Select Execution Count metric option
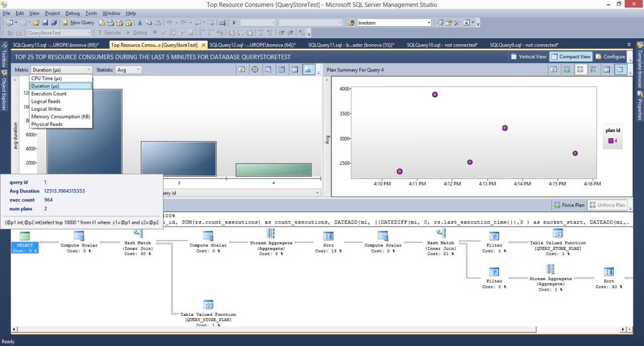Image resolution: width=644 pixels, height=346 pixels. pos(61,94)
